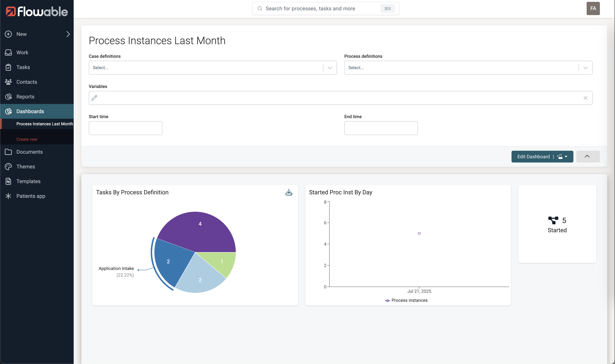
Task: Open the Tasks section from sidebar
Action: [x=24, y=67]
